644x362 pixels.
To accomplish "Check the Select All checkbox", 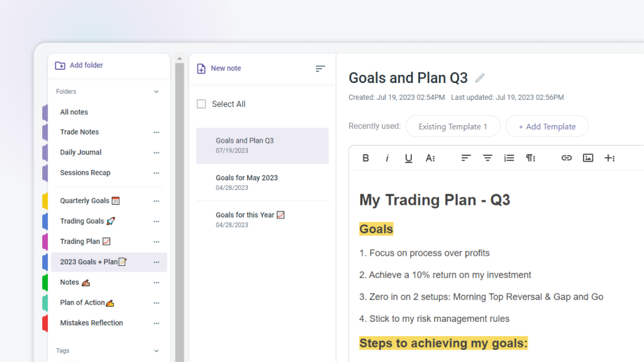I will pos(201,104).
